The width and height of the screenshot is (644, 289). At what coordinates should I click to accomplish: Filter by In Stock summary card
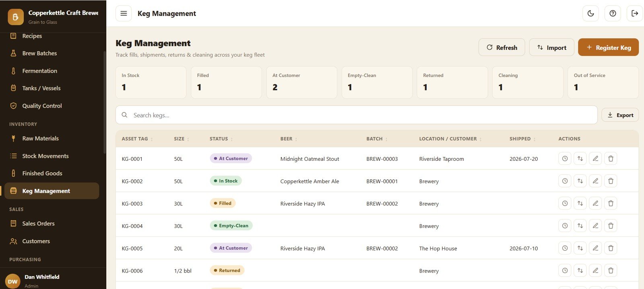tap(151, 82)
